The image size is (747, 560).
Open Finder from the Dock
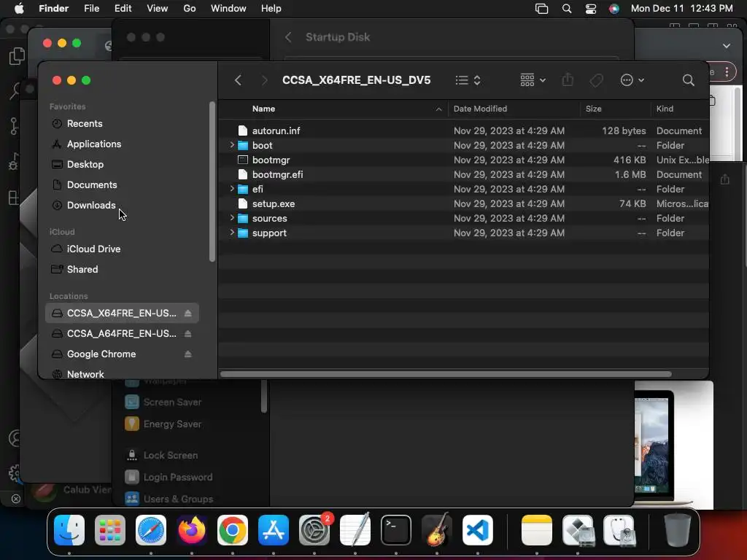69,529
